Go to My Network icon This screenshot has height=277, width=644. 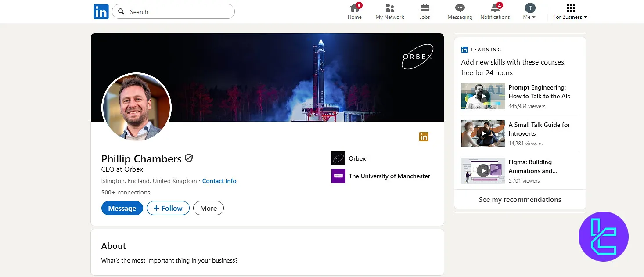(x=389, y=8)
